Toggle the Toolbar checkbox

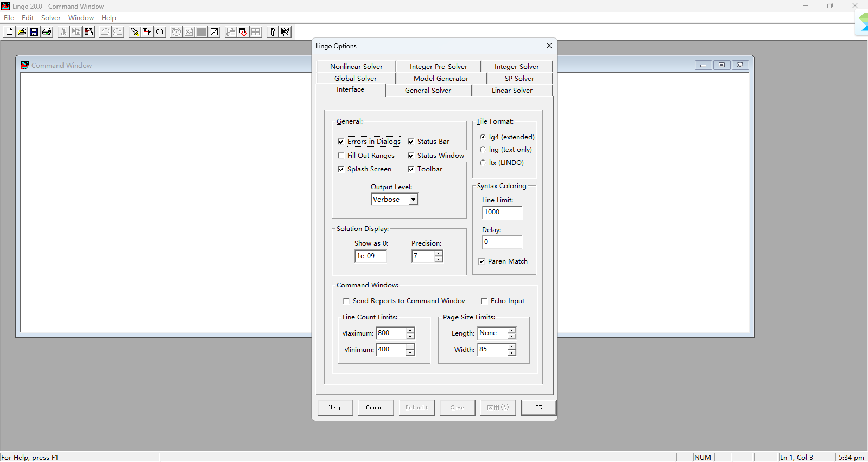click(x=425, y=169)
